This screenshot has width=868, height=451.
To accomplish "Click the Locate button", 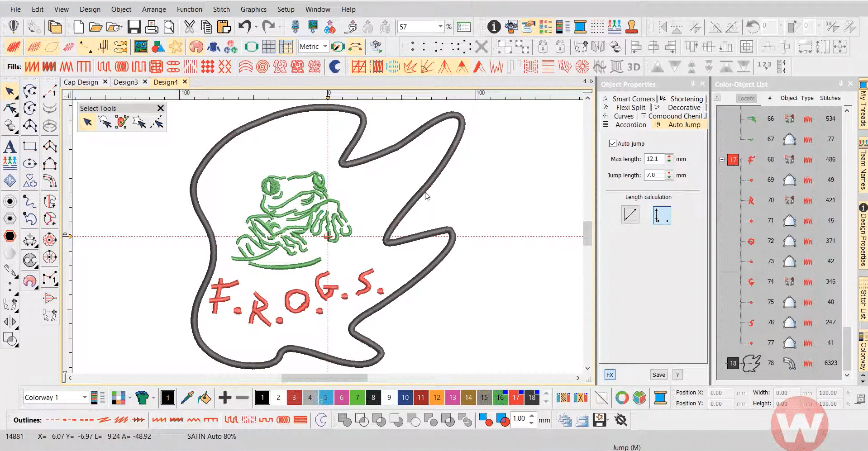I will click(746, 98).
